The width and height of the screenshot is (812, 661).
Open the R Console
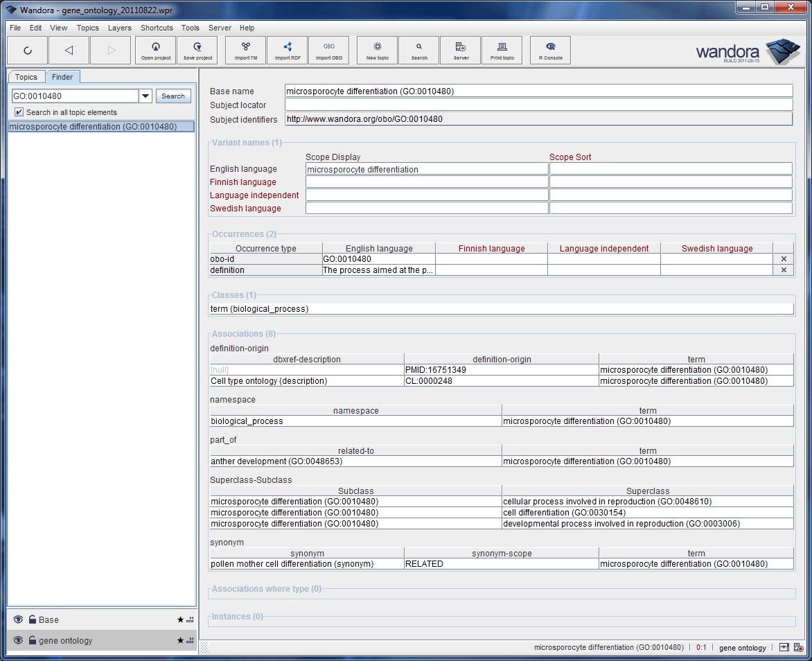(x=551, y=50)
